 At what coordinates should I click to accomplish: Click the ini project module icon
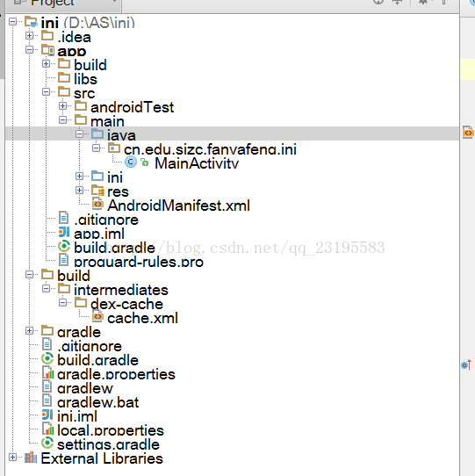(x=31, y=22)
